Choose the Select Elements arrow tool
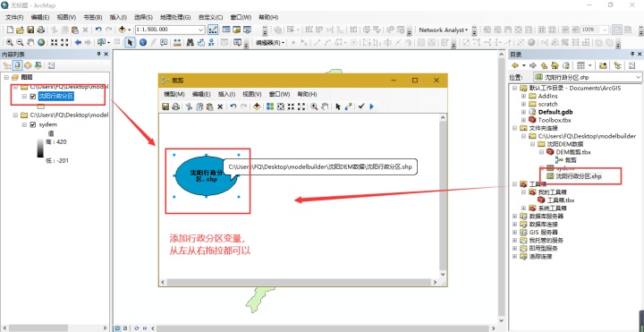 [x=131, y=42]
